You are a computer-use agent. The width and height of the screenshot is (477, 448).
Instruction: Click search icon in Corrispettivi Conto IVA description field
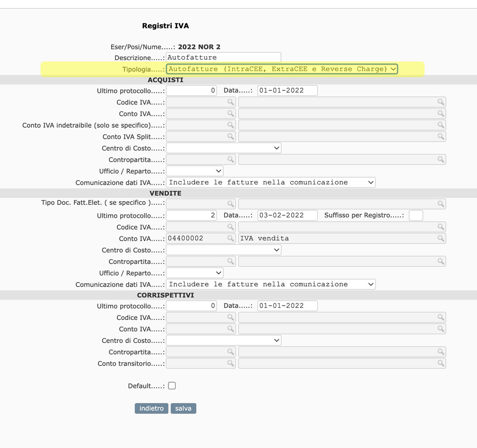441,329
